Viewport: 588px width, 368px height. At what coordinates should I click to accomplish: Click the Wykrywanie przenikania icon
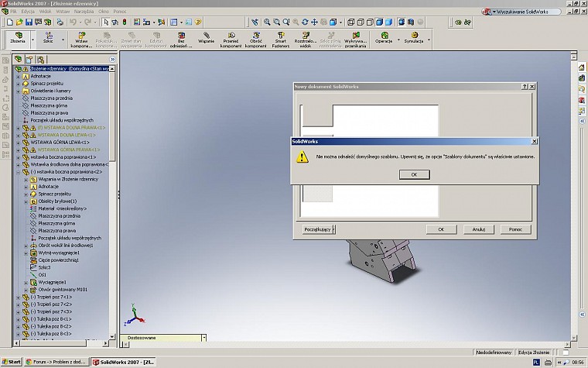point(355,40)
